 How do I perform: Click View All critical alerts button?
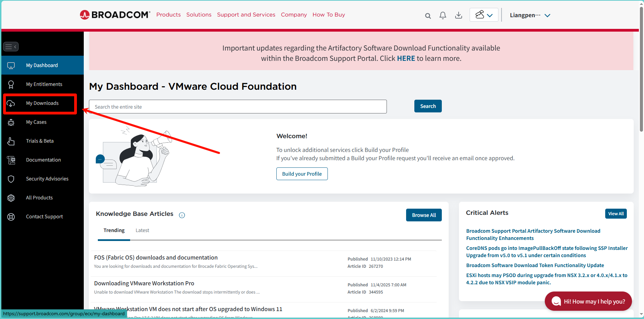point(616,214)
